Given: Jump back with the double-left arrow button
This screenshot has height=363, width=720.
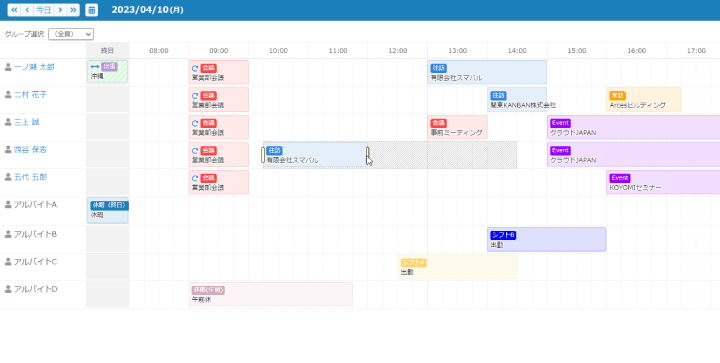Looking at the screenshot, I should pyautogui.click(x=14, y=10).
